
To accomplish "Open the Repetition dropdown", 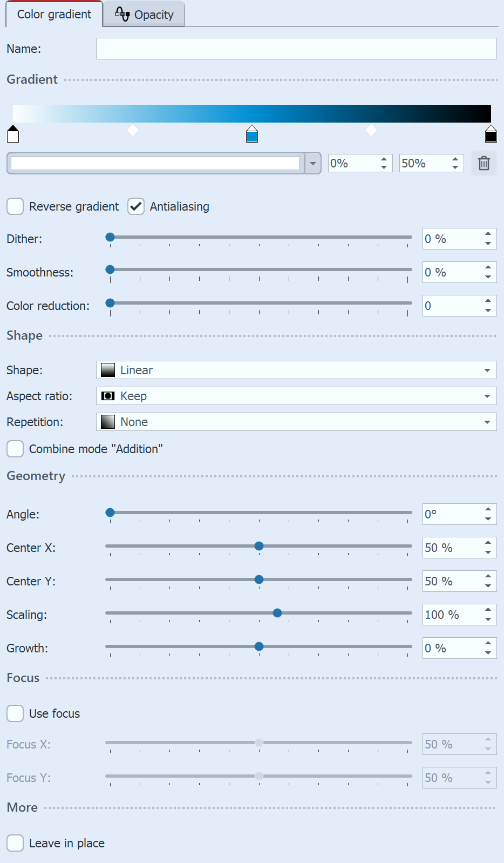I will [487, 422].
